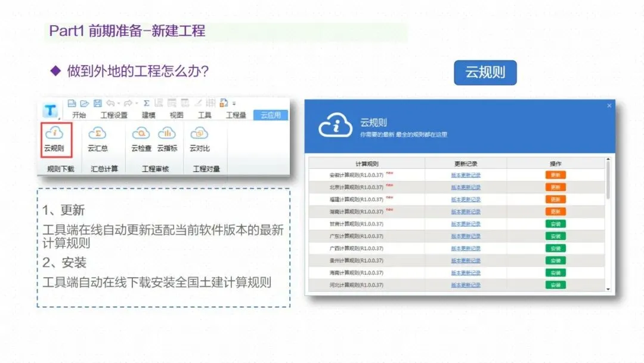Click the save disk icon in quick toolbar
644x363 pixels.
click(x=97, y=103)
